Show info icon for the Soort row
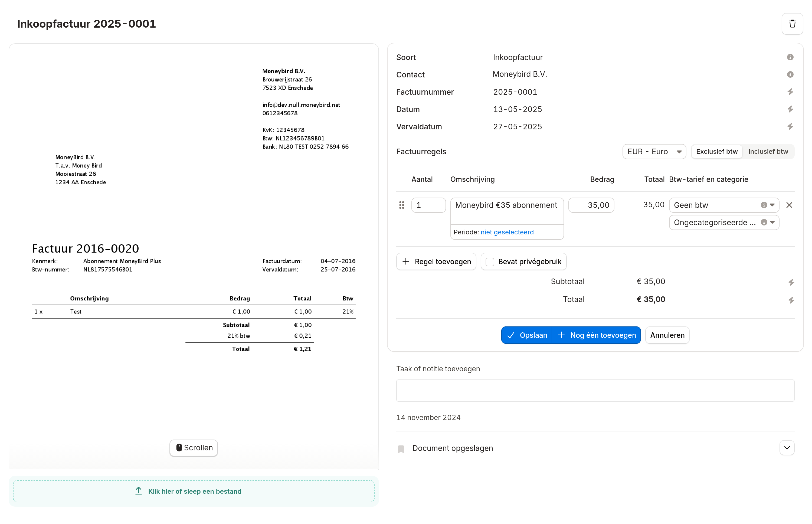Screen dimensions: 812x524 (790, 57)
